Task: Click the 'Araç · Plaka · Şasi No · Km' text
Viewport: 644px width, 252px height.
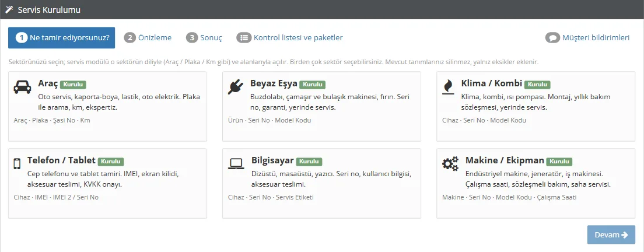Action: pos(52,120)
